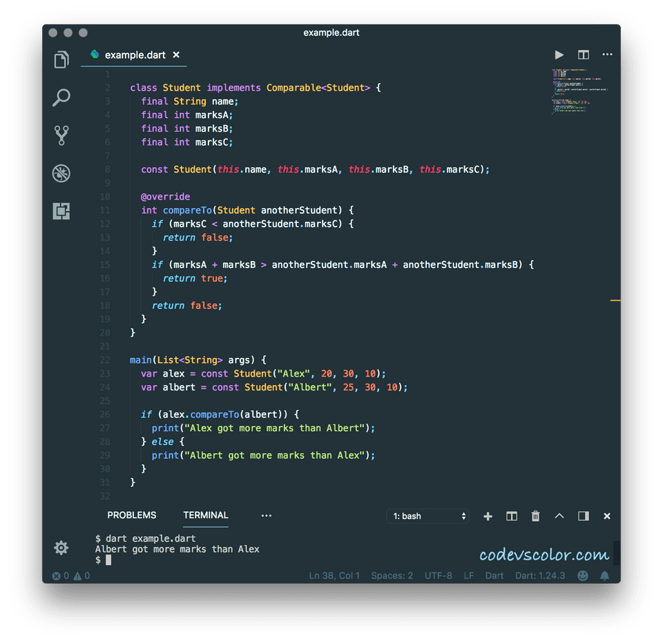Click the class name Student on line 2
Screen dimensions: 663x644
click(x=182, y=88)
